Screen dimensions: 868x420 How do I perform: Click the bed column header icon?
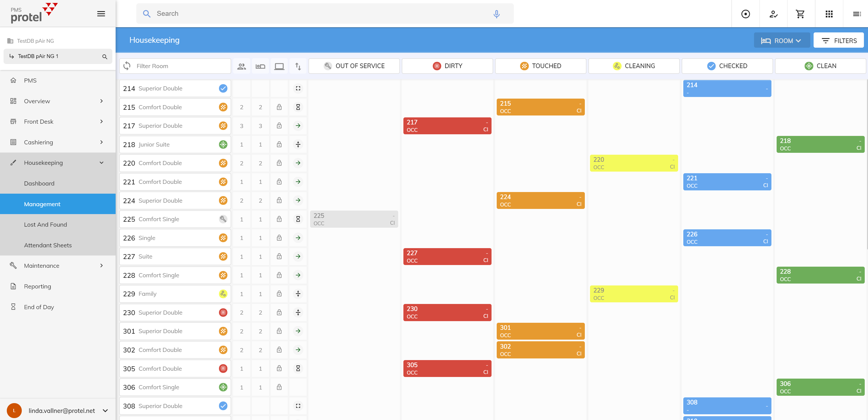(260, 66)
